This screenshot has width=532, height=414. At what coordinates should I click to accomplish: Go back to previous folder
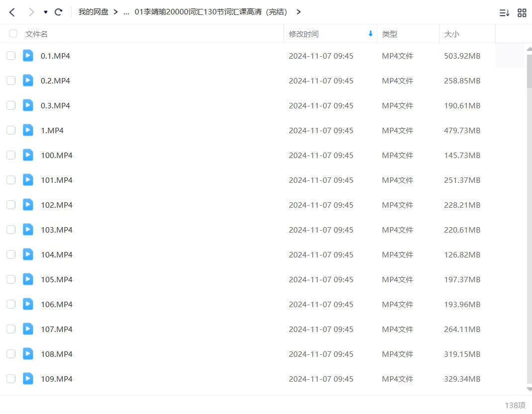pyautogui.click(x=12, y=12)
